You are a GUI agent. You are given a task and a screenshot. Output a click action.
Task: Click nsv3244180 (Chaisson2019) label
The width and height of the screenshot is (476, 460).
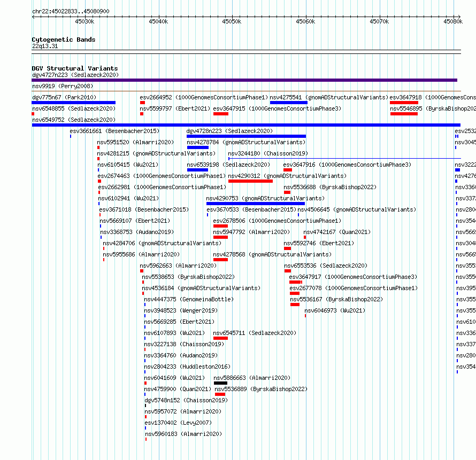268,153
